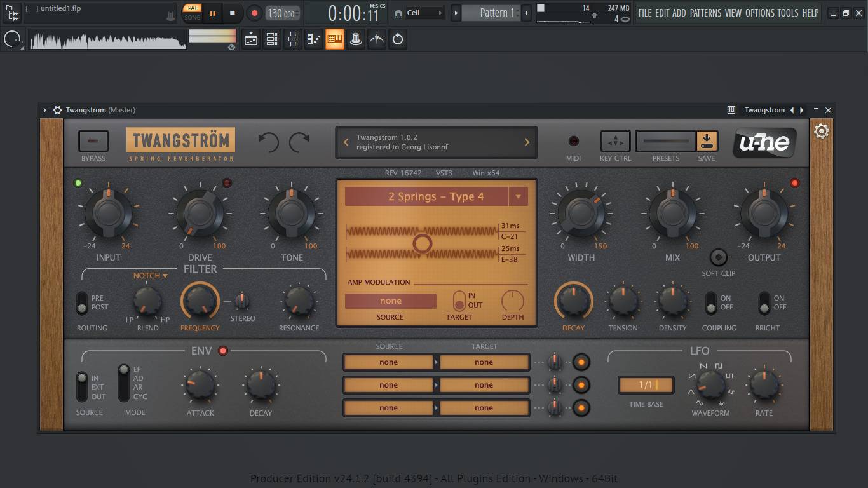The width and height of the screenshot is (868, 488).
Task: Toggle PAT/SONG mode button
Action: point(192,13)
